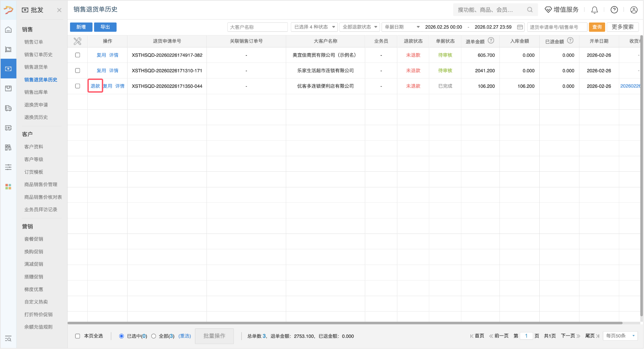644x349 pixels.
Task: Click the delivery truck sidebar icon
Action: point(8,108)
